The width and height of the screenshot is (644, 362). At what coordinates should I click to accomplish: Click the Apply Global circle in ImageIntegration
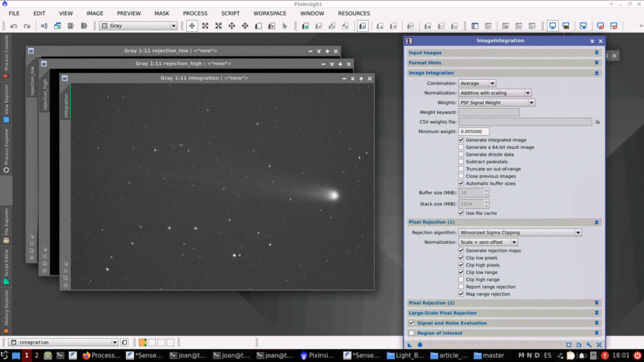pyautogui.click(x=420, y=344)
